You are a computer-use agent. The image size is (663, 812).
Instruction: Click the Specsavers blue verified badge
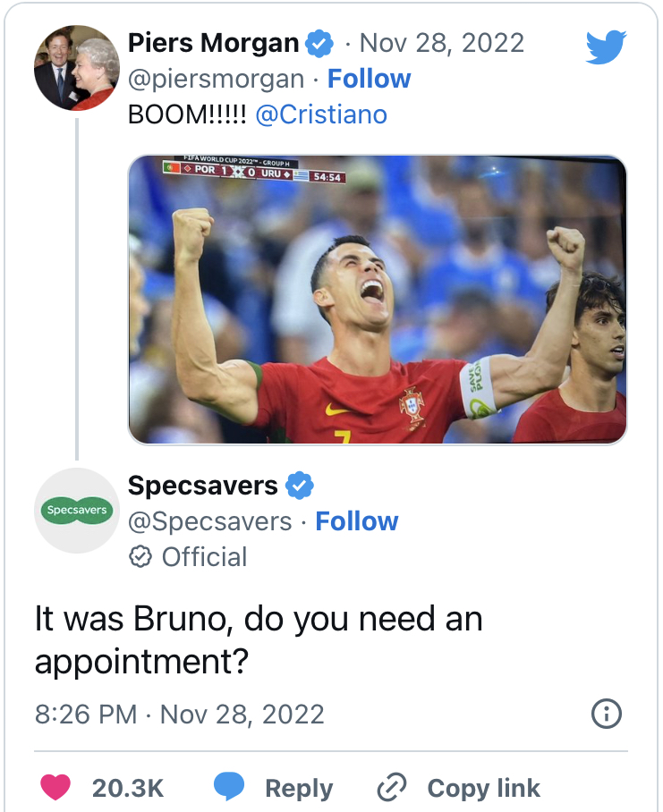pos(300,486)
